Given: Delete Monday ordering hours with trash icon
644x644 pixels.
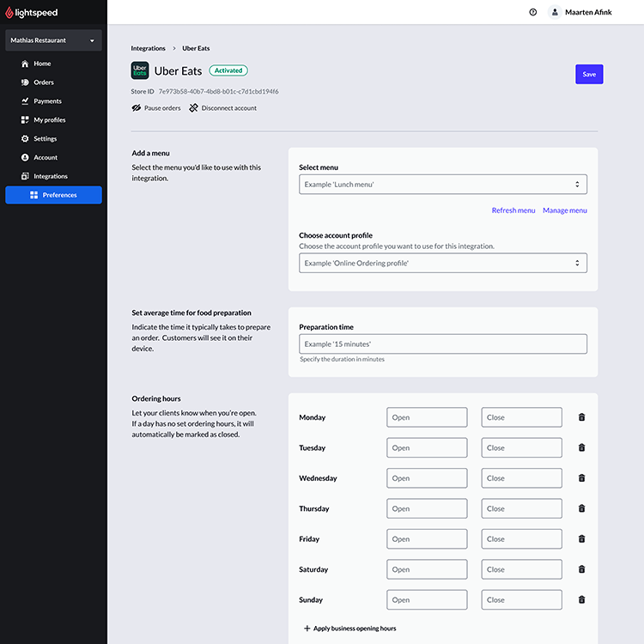Looking at the screenshot, I should (x=581, y=417).
